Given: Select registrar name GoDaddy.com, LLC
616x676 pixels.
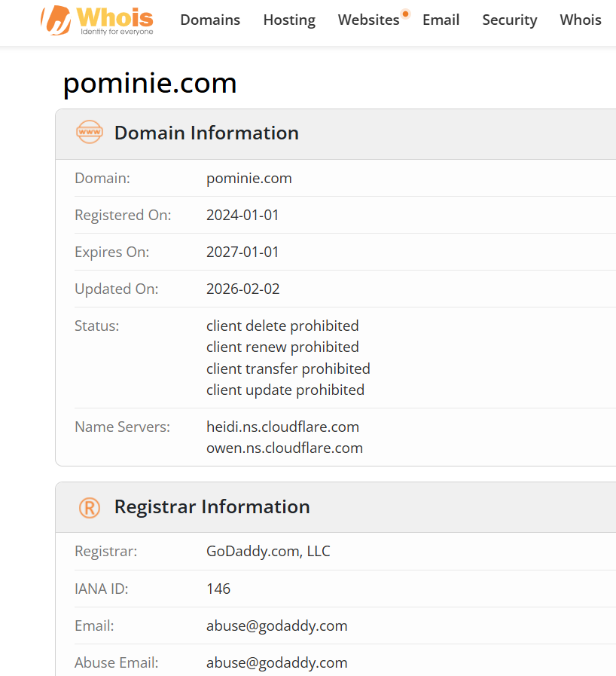Looking at the screenshot, I should (x=268, y=552).
